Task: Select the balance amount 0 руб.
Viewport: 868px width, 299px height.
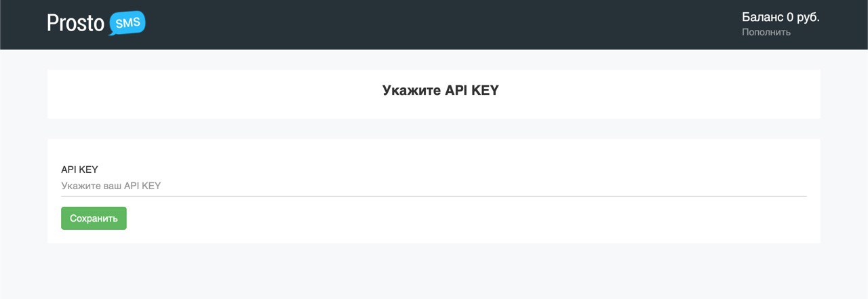Action: [x=803, y=17]
